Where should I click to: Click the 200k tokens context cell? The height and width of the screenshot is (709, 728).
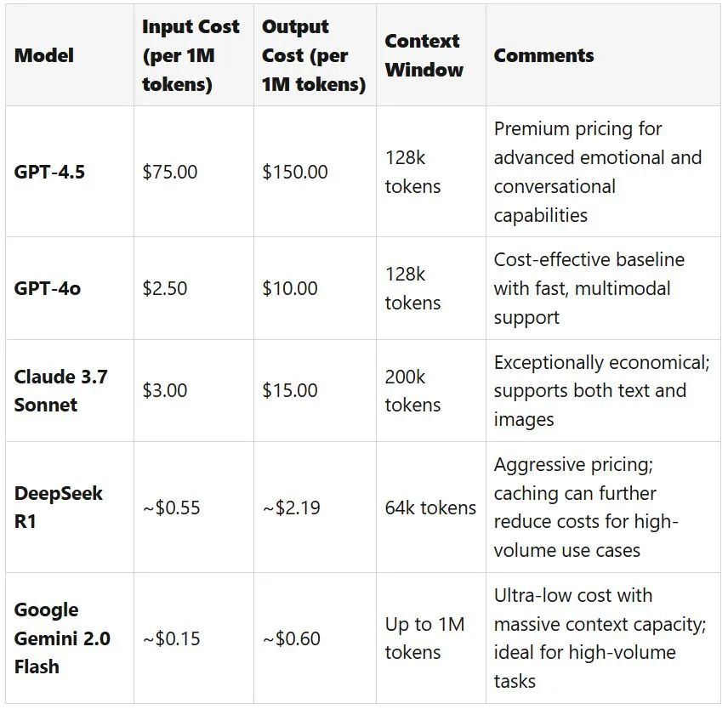pyautogui.click(x=412, y=391)
